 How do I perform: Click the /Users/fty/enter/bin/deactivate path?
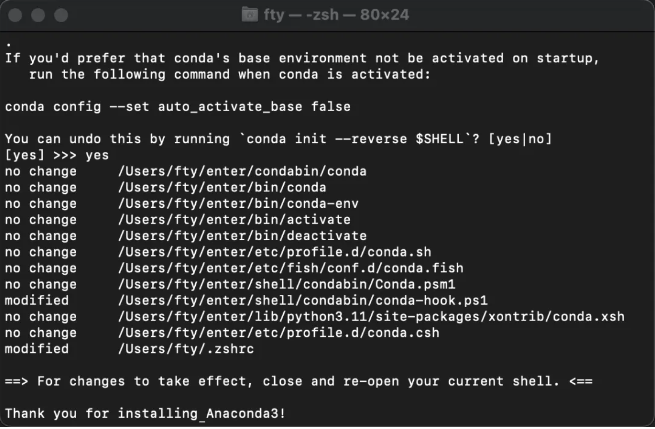tap(242, 235)
